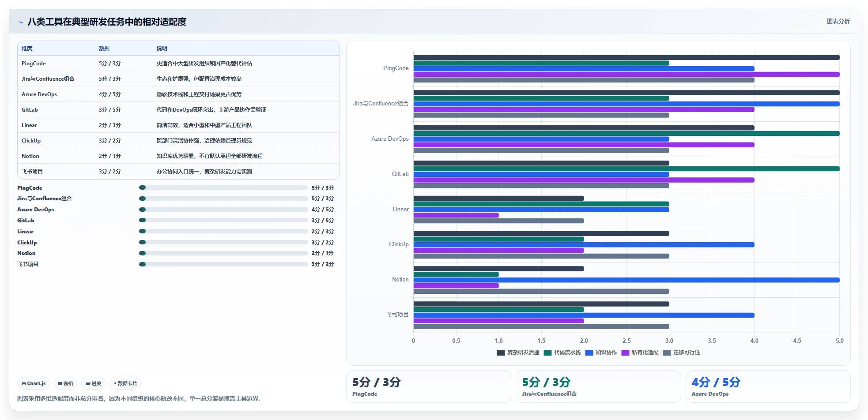868x420 pixels.
Task: Click the Notion label on the chart axis
Action: coord(400,280)
